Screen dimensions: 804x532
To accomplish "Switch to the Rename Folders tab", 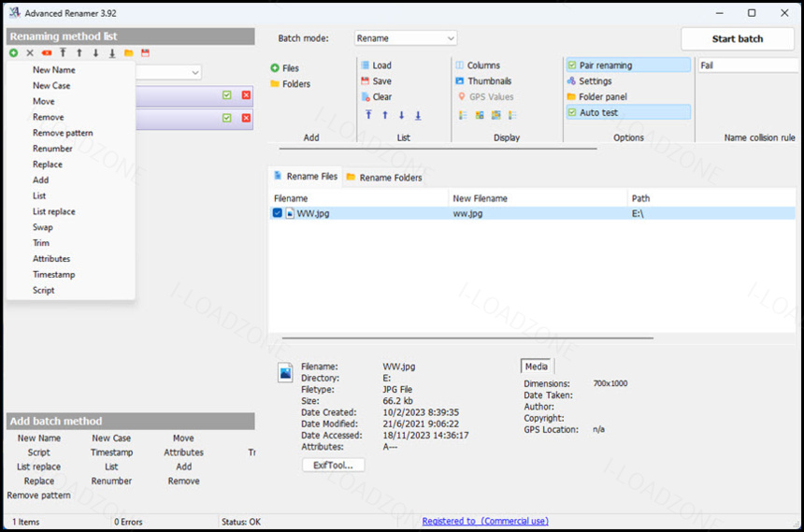I will [x=384, y=178].
